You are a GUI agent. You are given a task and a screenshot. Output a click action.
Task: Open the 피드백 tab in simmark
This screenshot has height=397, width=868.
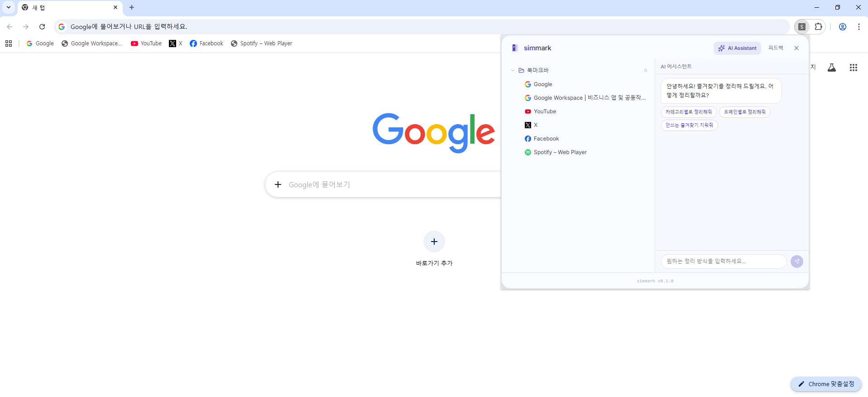coord(776,48)
